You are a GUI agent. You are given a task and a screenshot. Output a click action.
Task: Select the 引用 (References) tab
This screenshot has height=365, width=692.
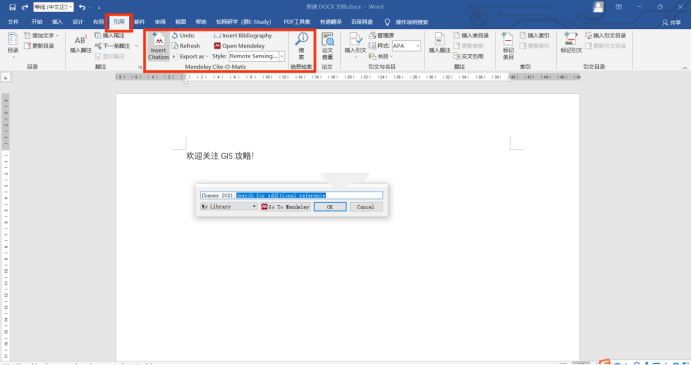click(119, 22)
